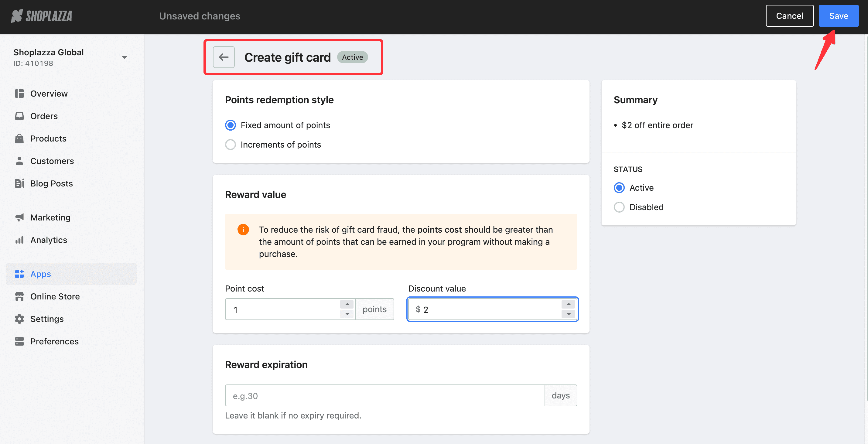
Task: Click the Reward expiration days field
Action: (x=385, y=395)
